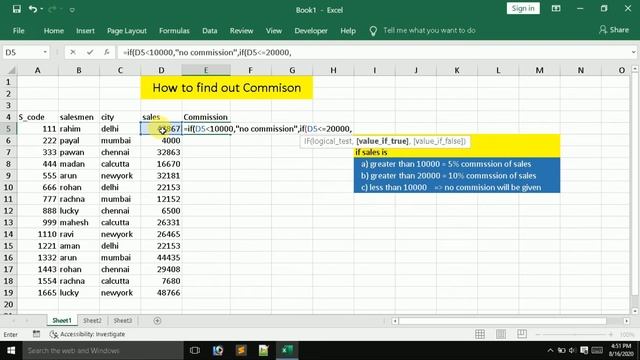The width and height of the screenshot is (640, 360).
Task: Click the sales value 48766
Action: pyautogui.click(x=161, y=293)
